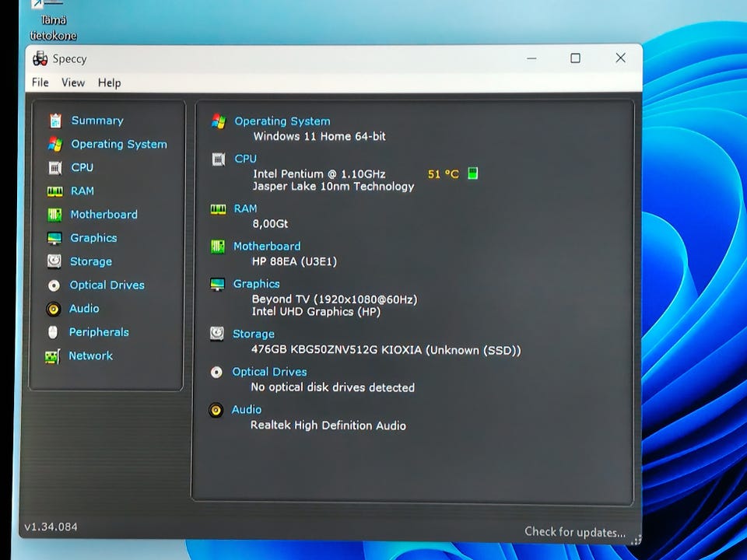Open the Graphics heading link in summary
The image size is (747, 560).
(x=256, y=284)
